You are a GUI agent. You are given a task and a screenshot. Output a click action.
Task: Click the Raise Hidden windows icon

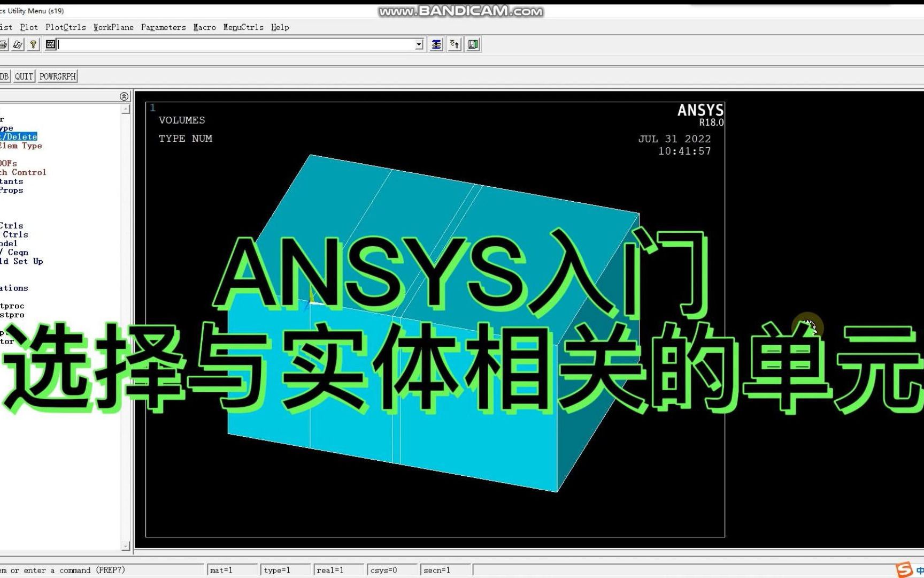[x=436, y=44]
